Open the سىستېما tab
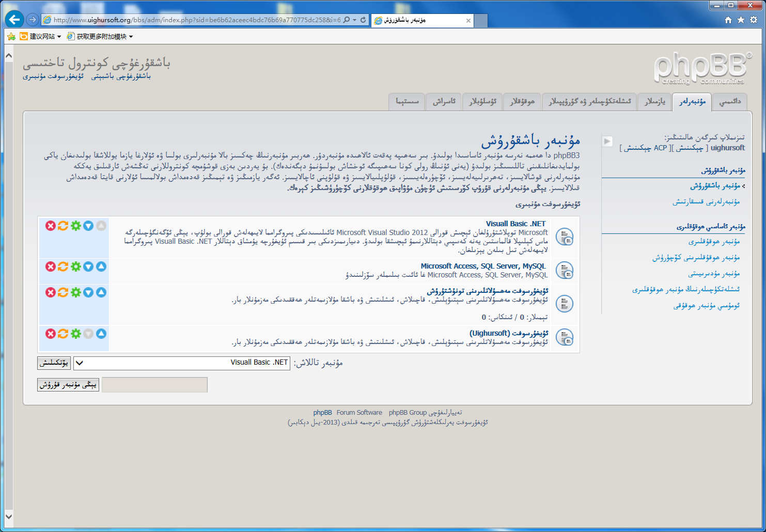 point(407,102)
